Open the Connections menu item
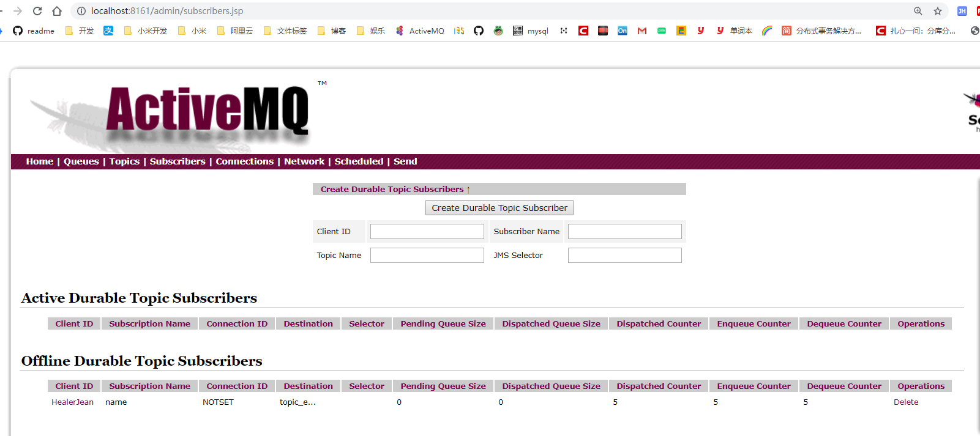Viewport: 980px width, 436px height. point(245,161)
